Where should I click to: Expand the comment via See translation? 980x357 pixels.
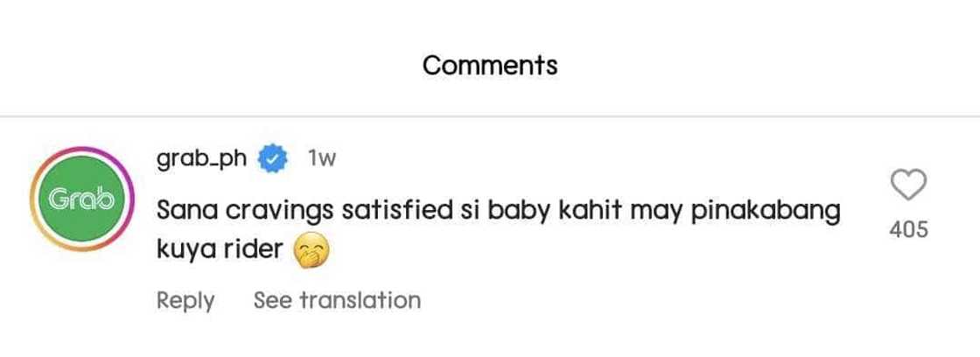pyautogui.click(x=337, y=300)
